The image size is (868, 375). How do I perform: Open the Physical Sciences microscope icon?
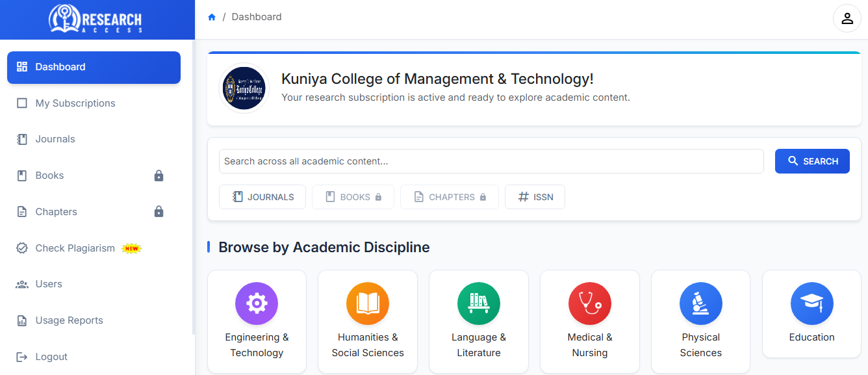click(700, 304)
